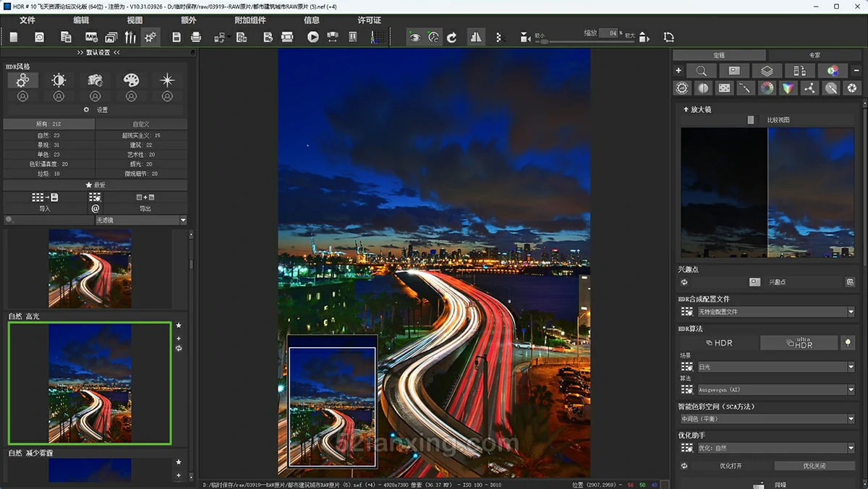Click the gears post-processing toolbar icon
Screen dimensions: 868x489
[150, 37]
